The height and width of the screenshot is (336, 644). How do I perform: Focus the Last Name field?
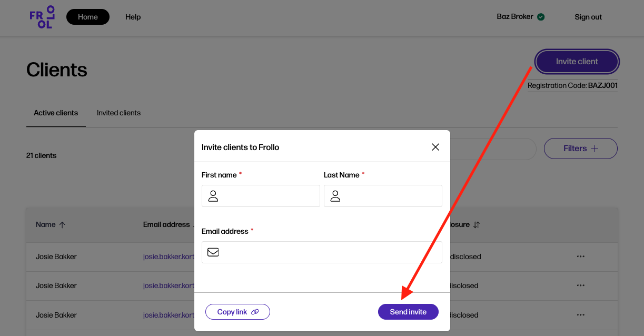click(390, 196)
